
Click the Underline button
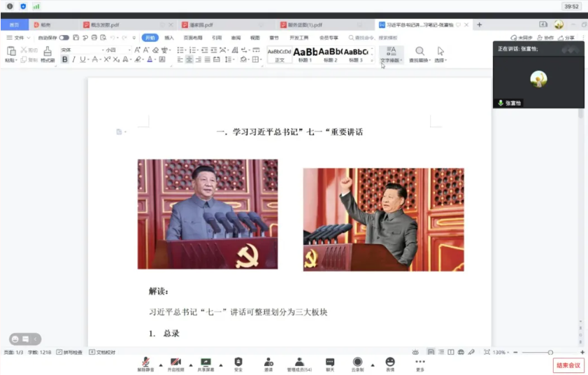click(83, 59)
